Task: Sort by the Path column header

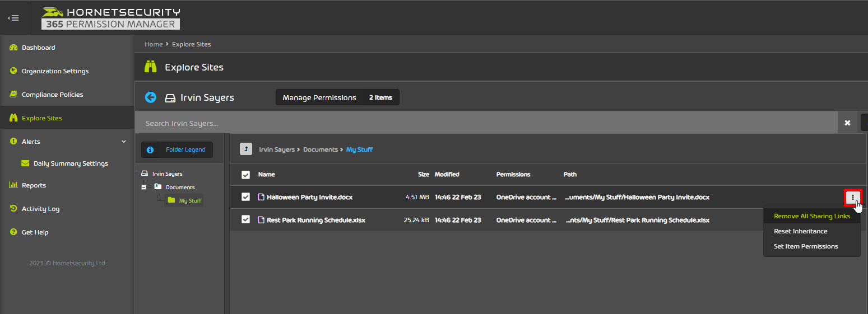Action: (x=570, y=175)
